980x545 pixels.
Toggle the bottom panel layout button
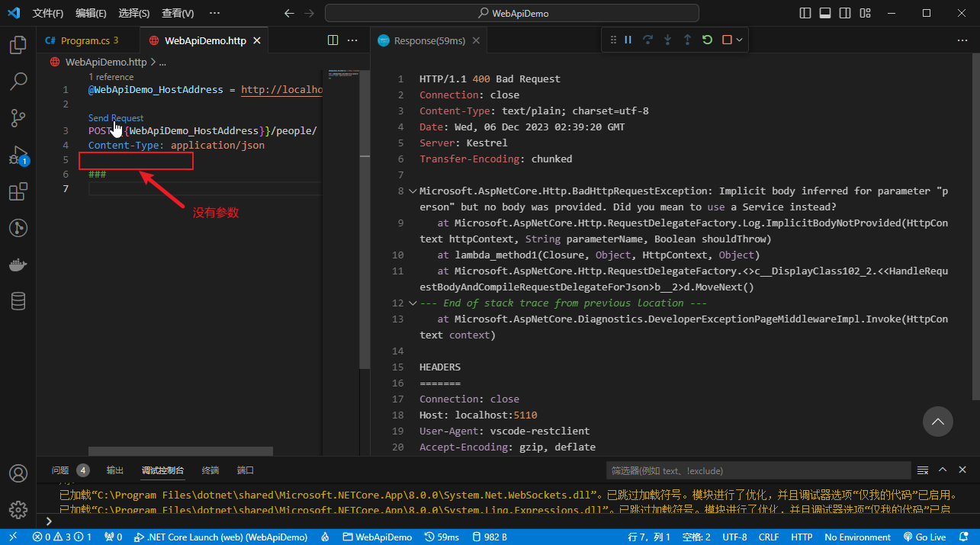click(825, 13)
